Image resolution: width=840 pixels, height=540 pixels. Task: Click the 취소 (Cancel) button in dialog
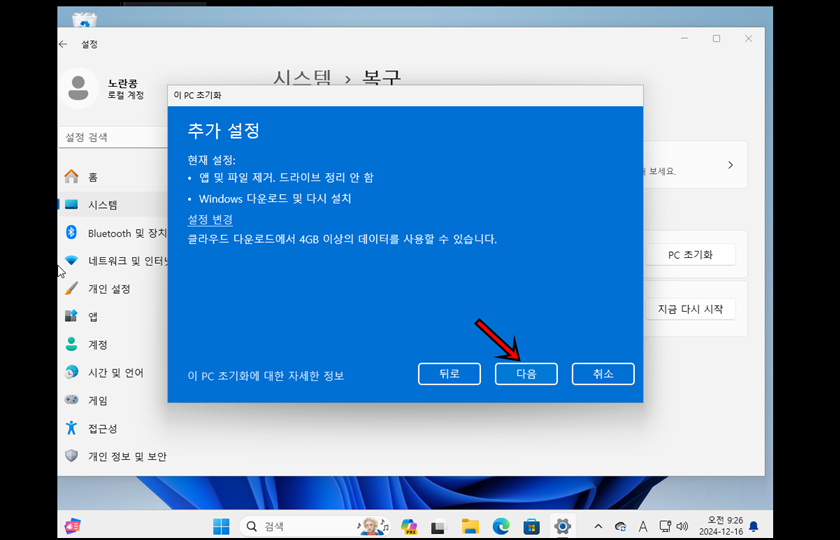click(603, 374)
